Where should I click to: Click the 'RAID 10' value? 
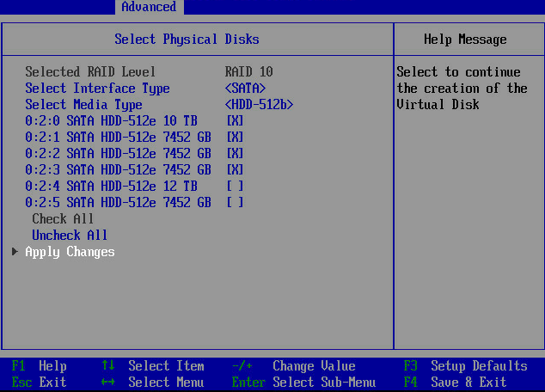point(249,71)
